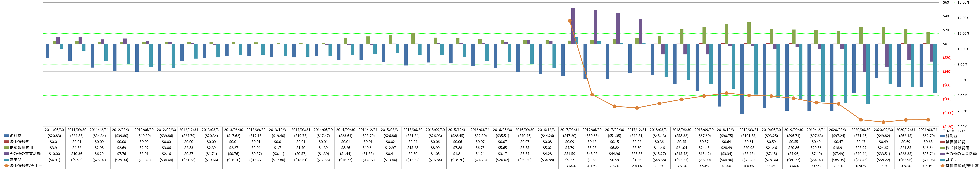Select the ($87.46) operating CF cell
Screen dimensions: 980x169
pos(861,160)
